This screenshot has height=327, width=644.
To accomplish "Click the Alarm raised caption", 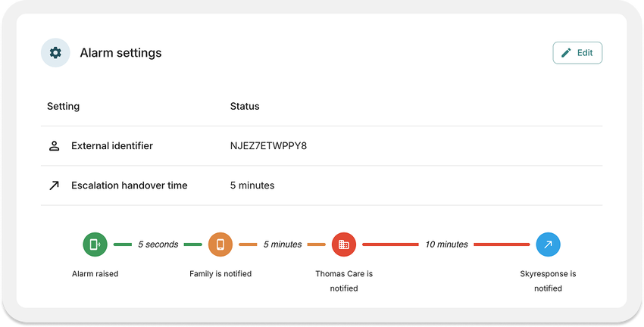I will pos(95,274).
